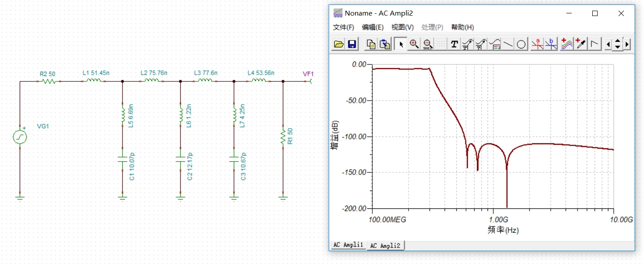The width and height of the screenshot is (644, 264).
Task: Select inductor L1 51.45n
Action: 93,81
